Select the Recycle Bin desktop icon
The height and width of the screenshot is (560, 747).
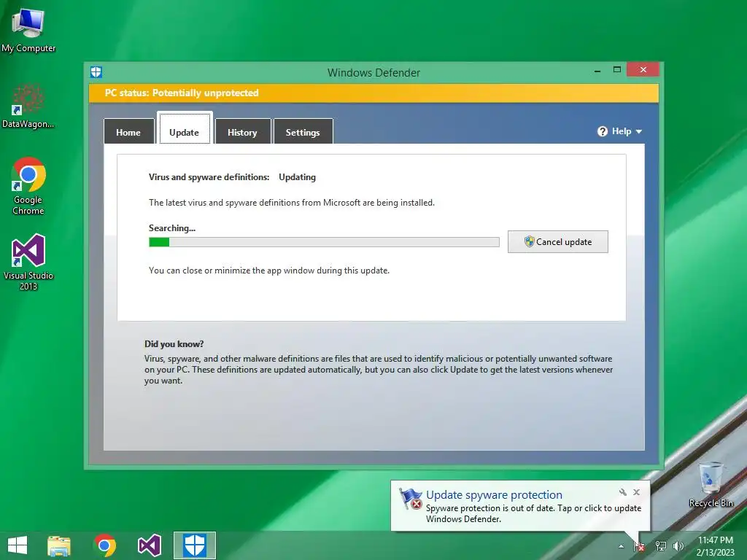coord(711,484)
